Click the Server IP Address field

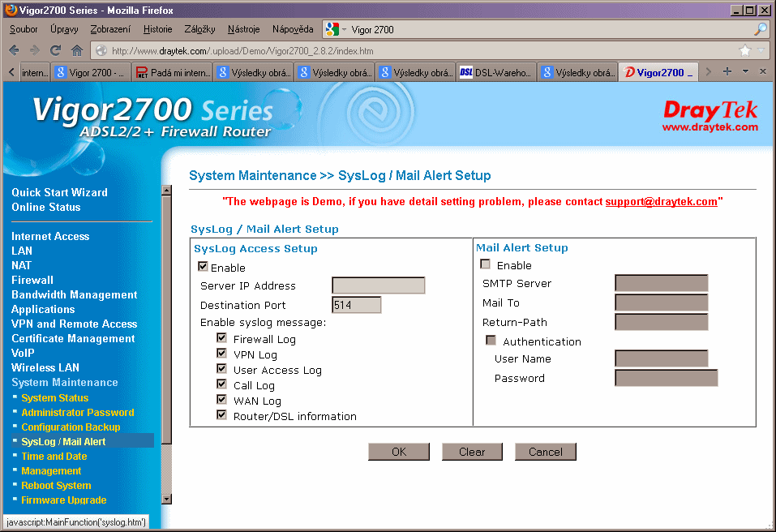click(379, 285)
